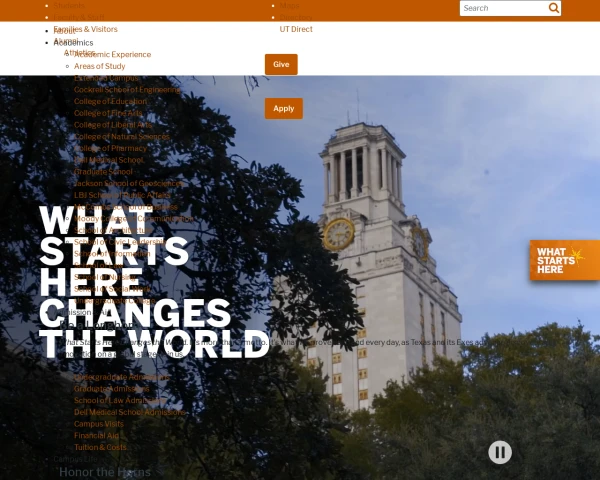The image size is (600, 480).
Task: Open School of Civic Leadership link
Action: click(120, 242)
